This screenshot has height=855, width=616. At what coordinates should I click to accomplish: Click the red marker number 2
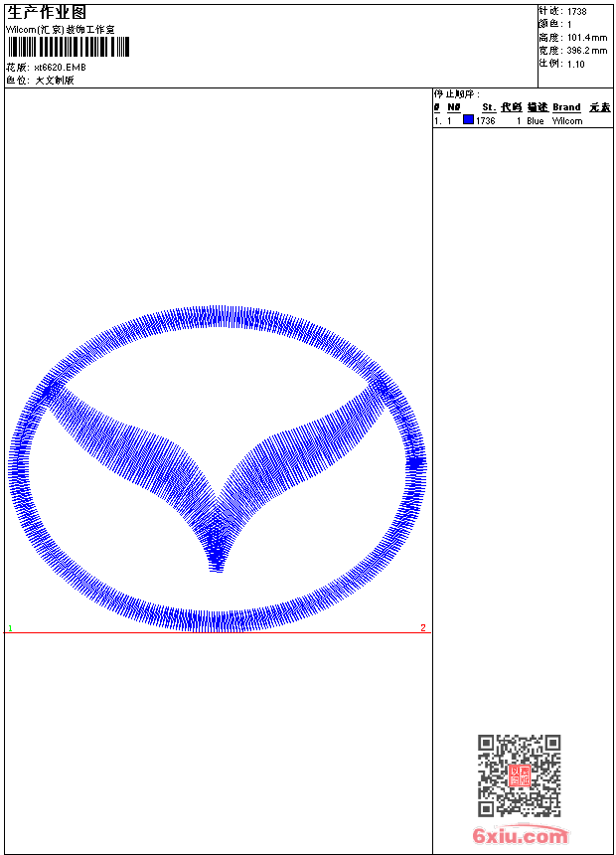[423, 627]
